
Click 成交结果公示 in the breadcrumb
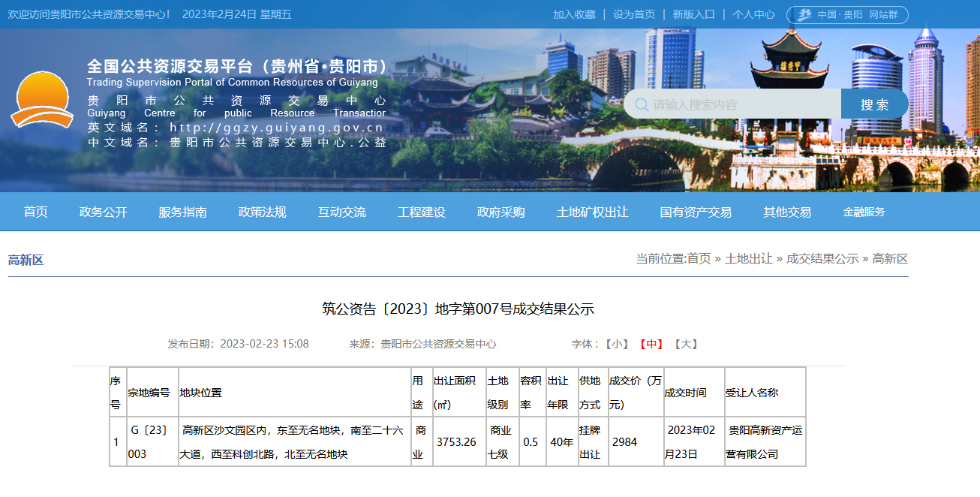pyautogui.click(x=822, y=259)
